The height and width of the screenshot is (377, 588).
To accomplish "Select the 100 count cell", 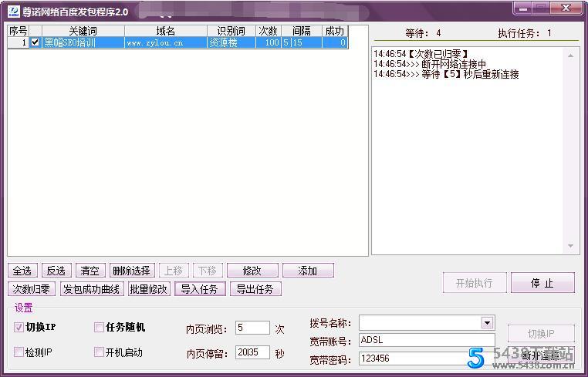I will (269, 42).
